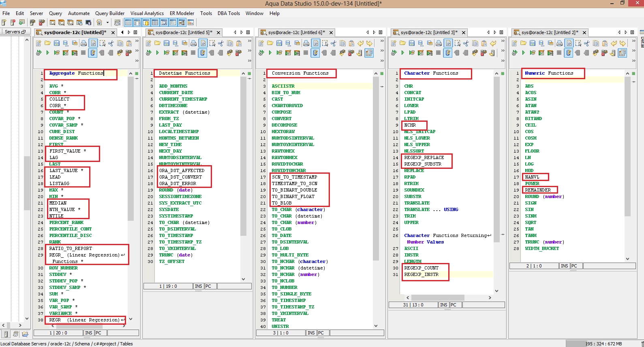Switch to sys@oracle-12c [Untitled 6] tab
The height and width of the screenshot is (347, 644).
(296, 32)
